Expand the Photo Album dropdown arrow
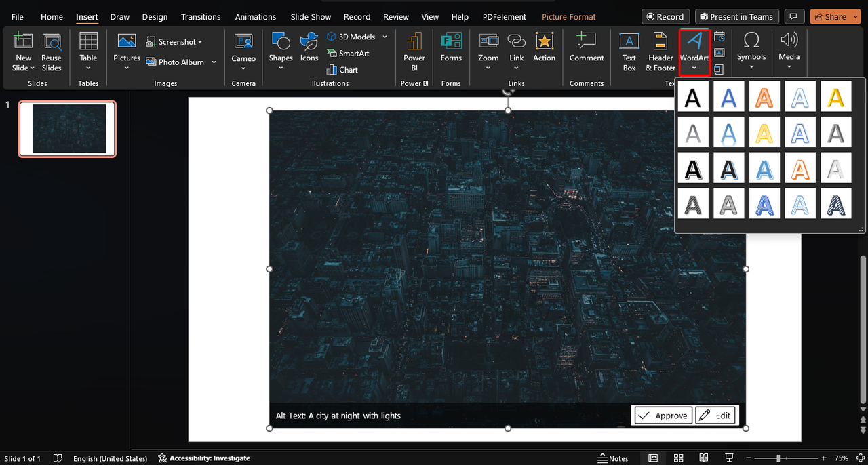The image size is (868, 465). pyautogui.click(x=214, y=62)
